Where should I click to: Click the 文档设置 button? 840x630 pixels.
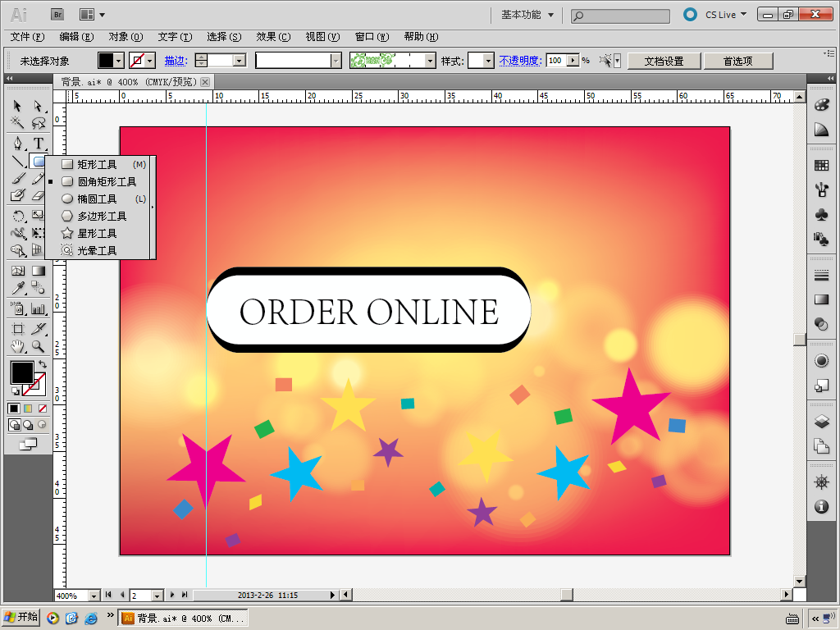click(x=664, y=61)
